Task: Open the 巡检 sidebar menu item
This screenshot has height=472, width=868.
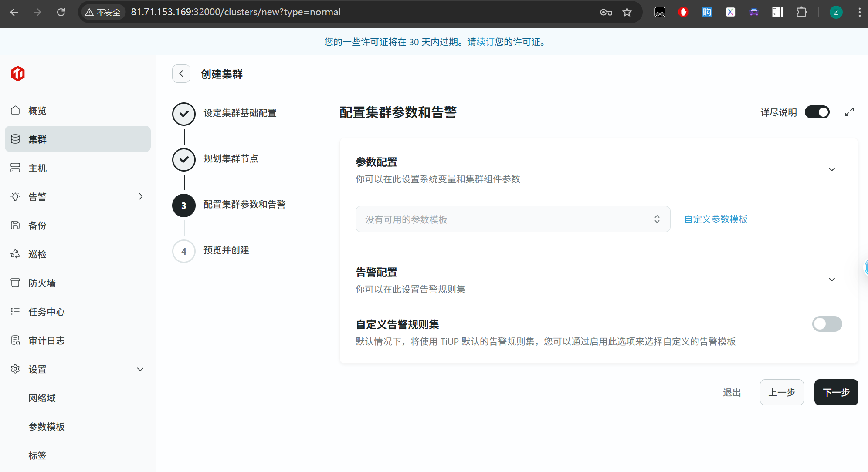Action: (37, 254)
